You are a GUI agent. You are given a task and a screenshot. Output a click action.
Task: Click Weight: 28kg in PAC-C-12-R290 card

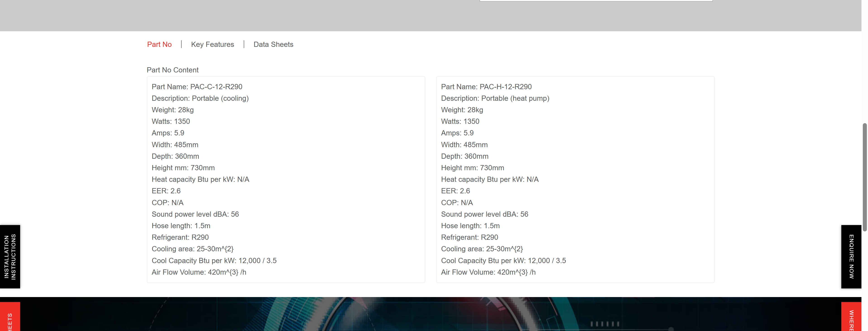pos(173,110)
